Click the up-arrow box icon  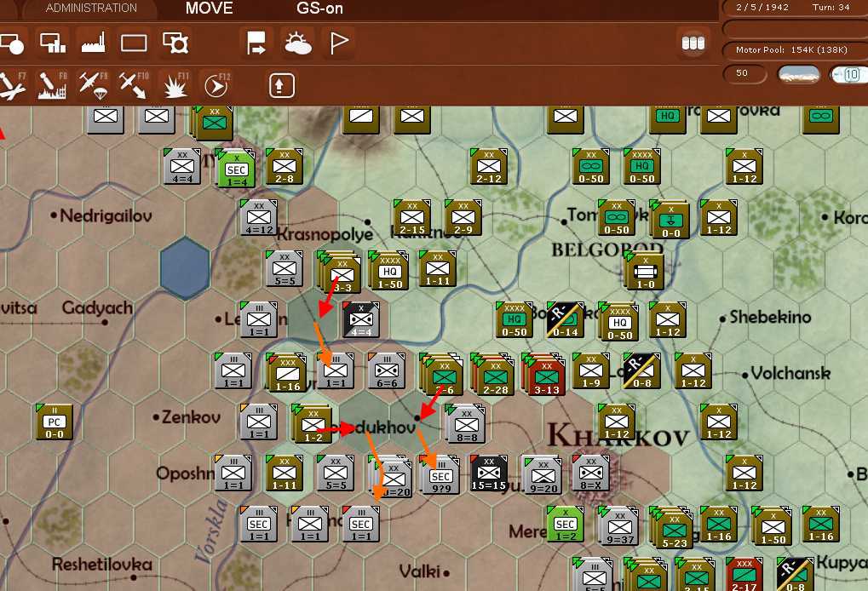coord(282,86)
